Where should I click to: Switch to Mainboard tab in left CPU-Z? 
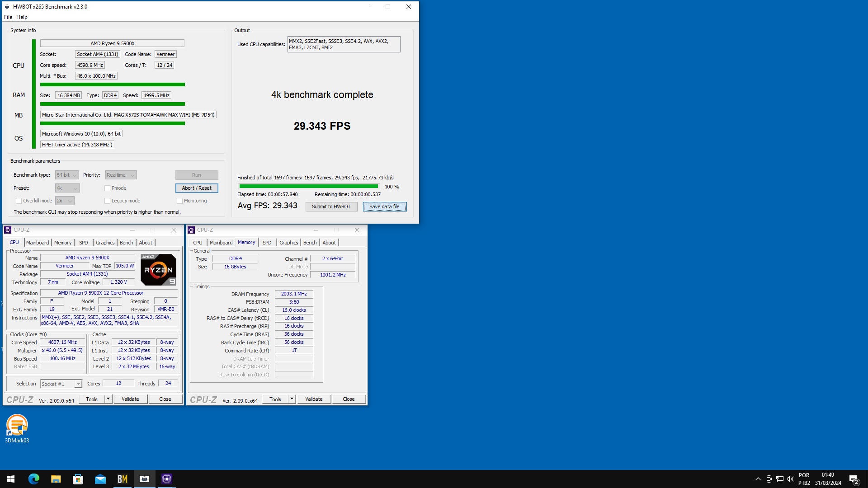38,243
